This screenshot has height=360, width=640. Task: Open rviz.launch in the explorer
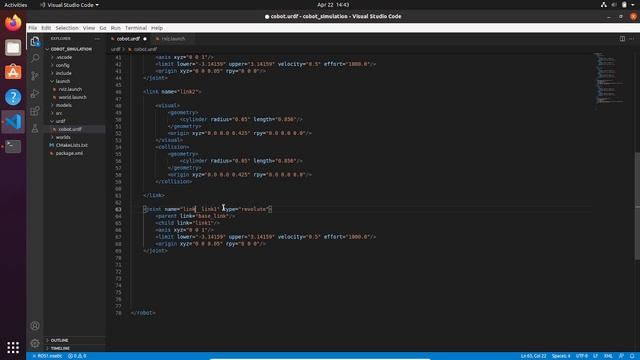pos(70,89)
